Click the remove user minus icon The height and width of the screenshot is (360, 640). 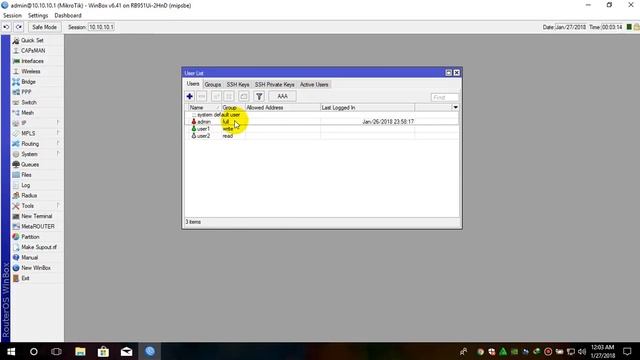202,96
